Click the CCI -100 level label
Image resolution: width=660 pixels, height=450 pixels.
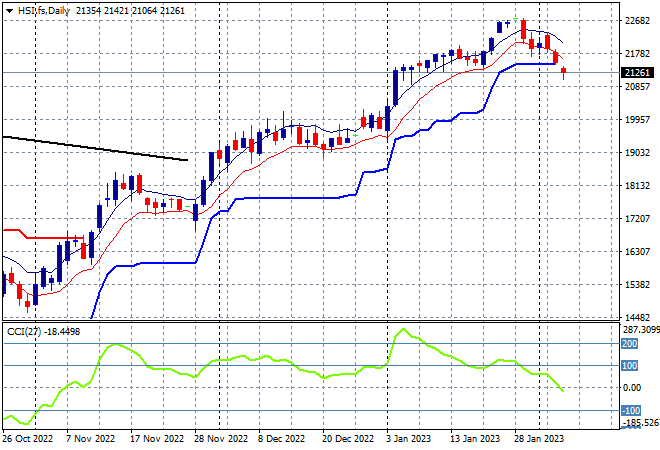[631, 410]
